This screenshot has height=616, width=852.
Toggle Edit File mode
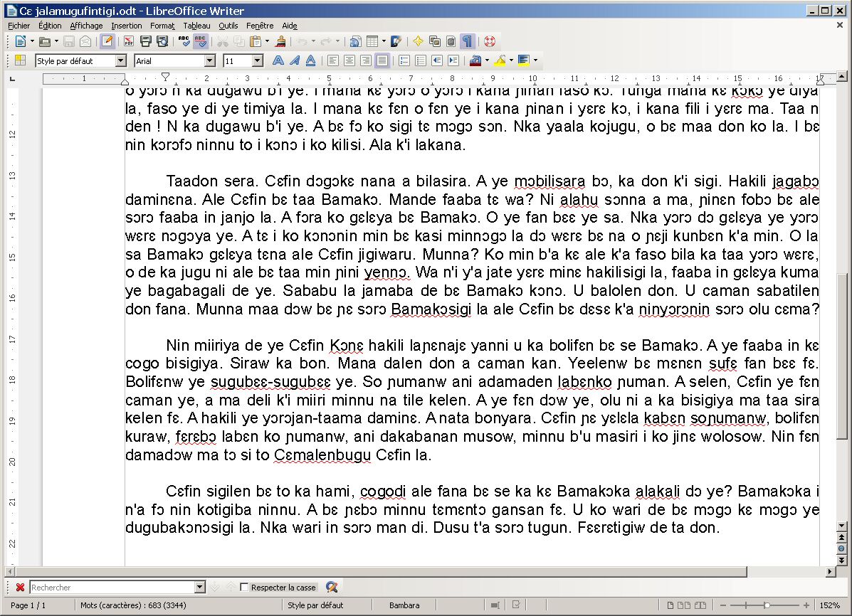coord(107,41)
